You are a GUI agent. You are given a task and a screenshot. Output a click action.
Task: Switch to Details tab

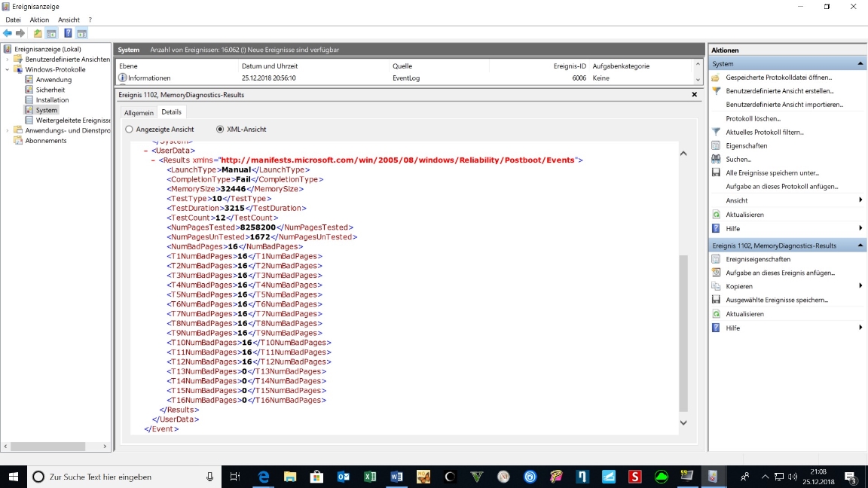pyautogui.click(x=171, y=111)
